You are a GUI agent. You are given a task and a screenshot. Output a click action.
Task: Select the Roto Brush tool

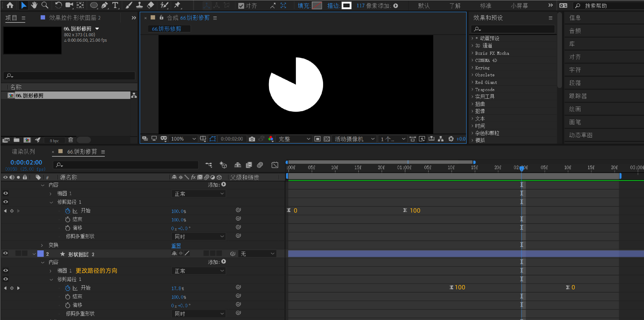coord(164,5)
